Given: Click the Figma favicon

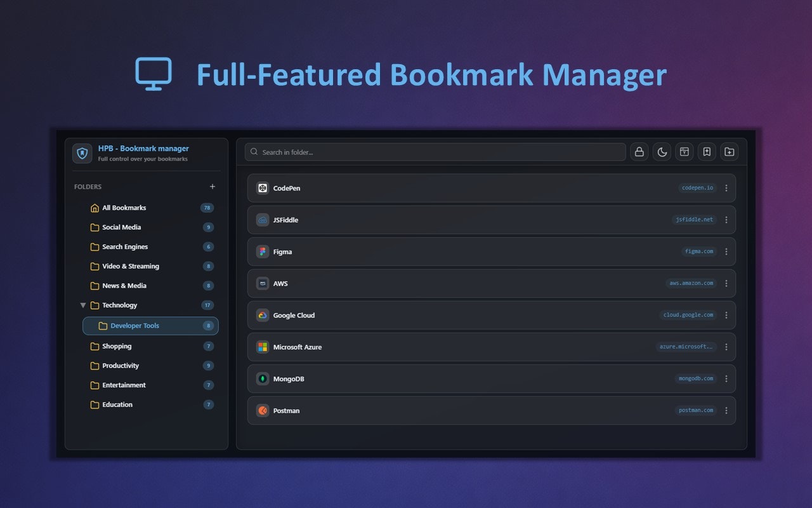Looking at the screenshot, I should [x=263, y=251].
